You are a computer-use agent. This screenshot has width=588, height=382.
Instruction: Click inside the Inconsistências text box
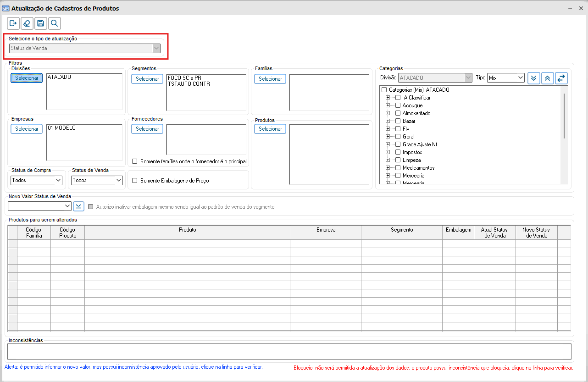coord(289,352)
